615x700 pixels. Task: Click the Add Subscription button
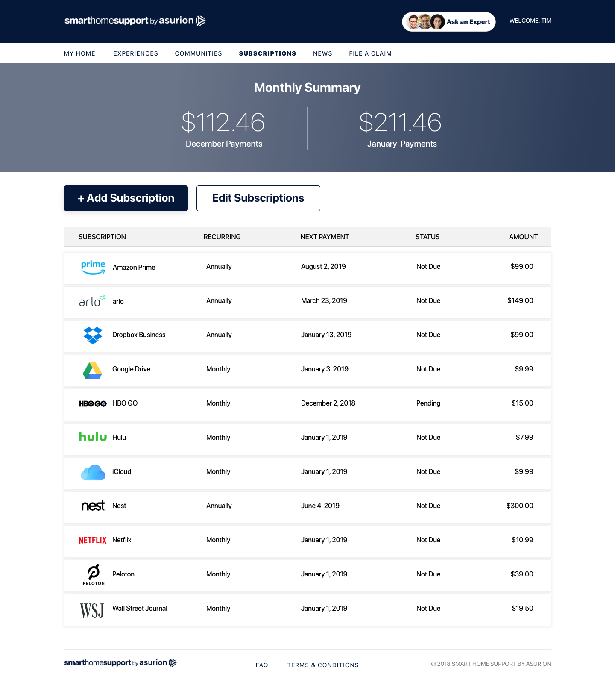click(126, 198)
